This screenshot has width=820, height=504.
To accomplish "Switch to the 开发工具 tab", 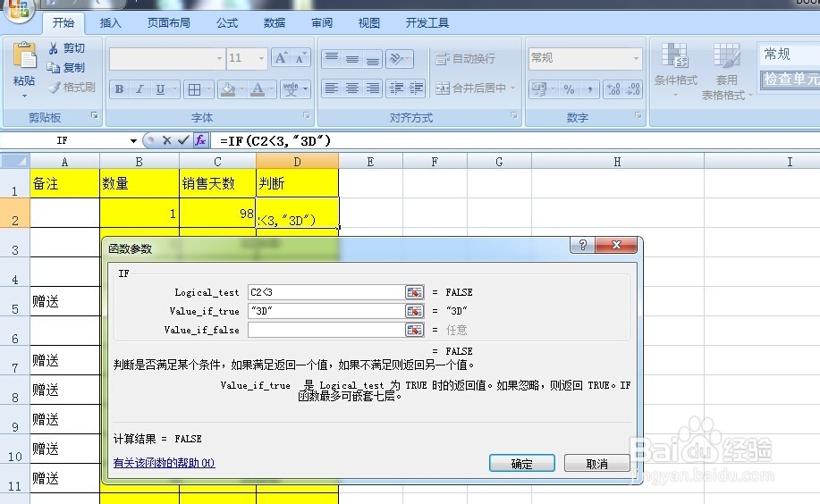I will (x=427, y=23).
